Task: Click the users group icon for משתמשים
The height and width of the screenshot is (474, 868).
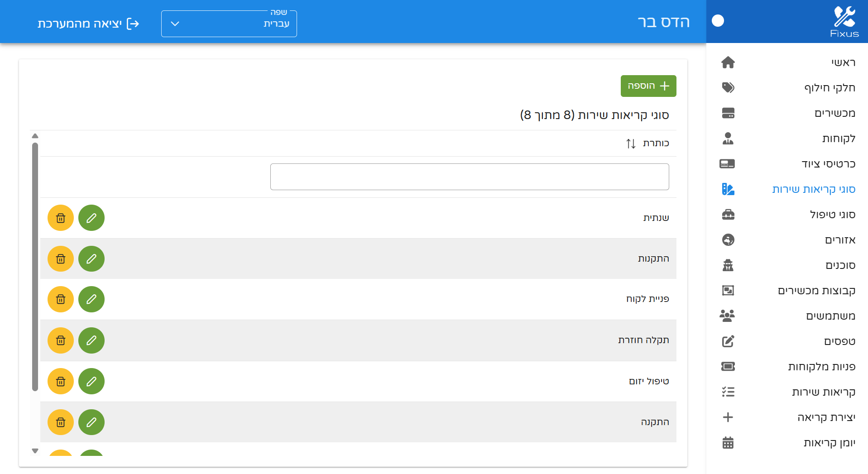Action: 727,316
